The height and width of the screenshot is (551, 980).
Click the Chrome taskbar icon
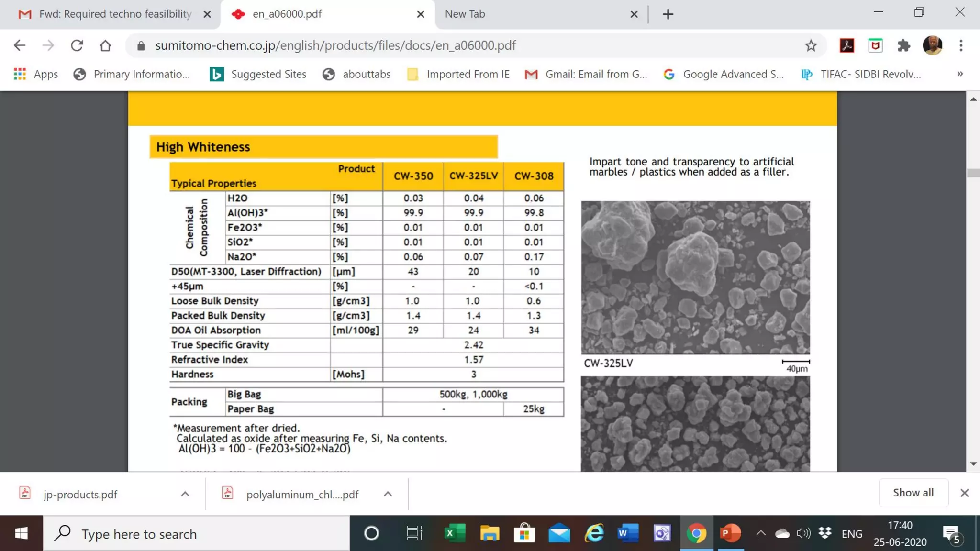697,533
